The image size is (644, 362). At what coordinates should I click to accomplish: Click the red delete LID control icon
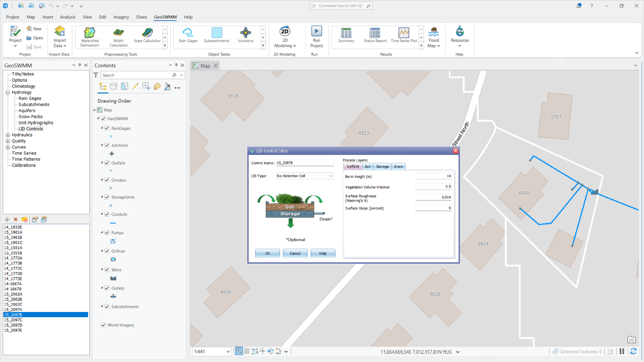tap(15, 220)
